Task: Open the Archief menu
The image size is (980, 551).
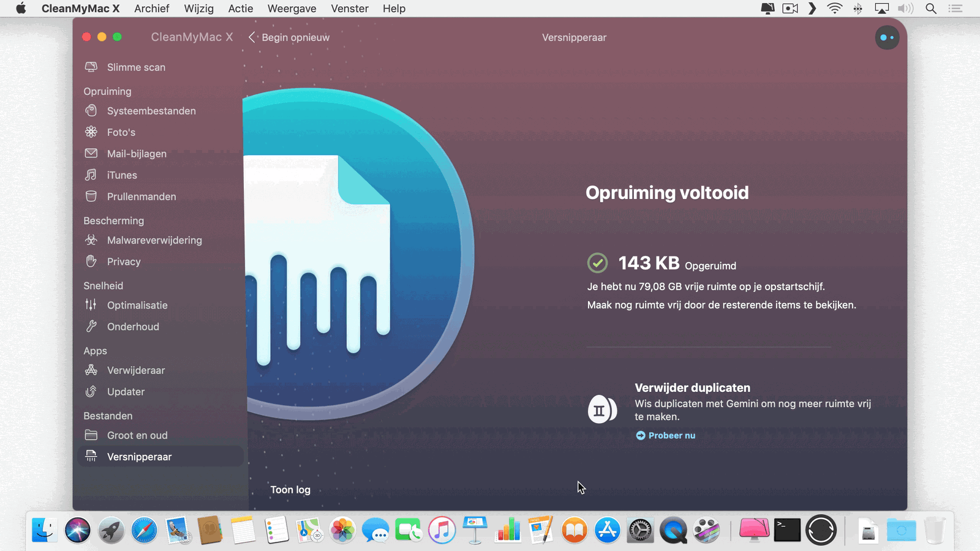Action: point(151,9)
